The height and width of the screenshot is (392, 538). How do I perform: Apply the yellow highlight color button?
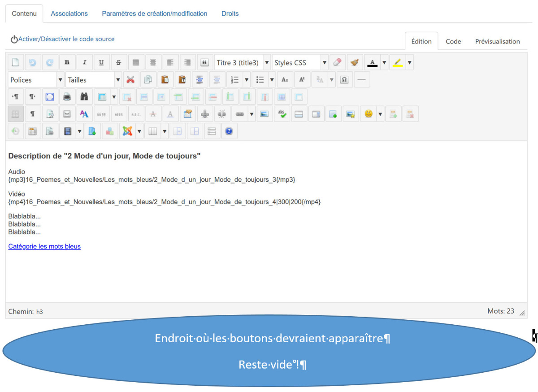[398, 62]
